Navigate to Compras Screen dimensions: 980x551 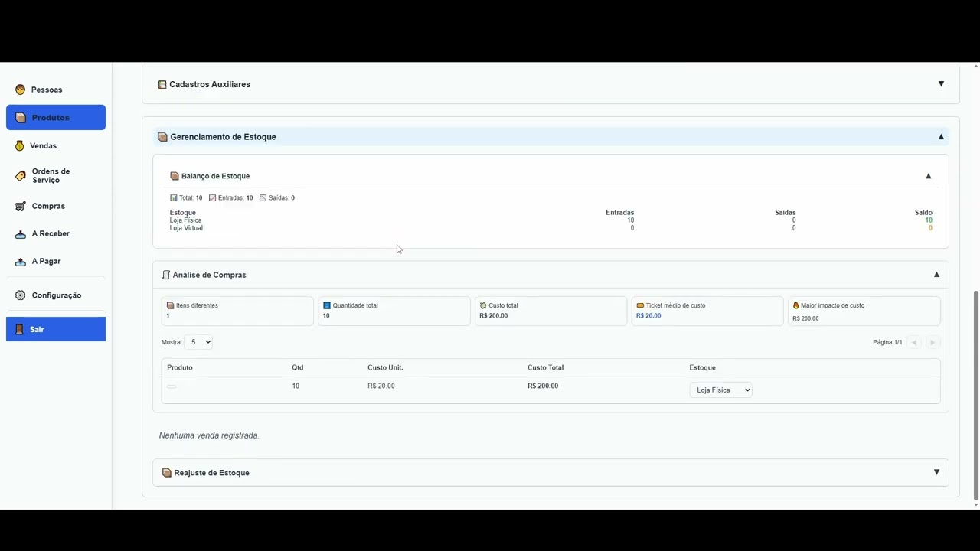pos(56,206)
